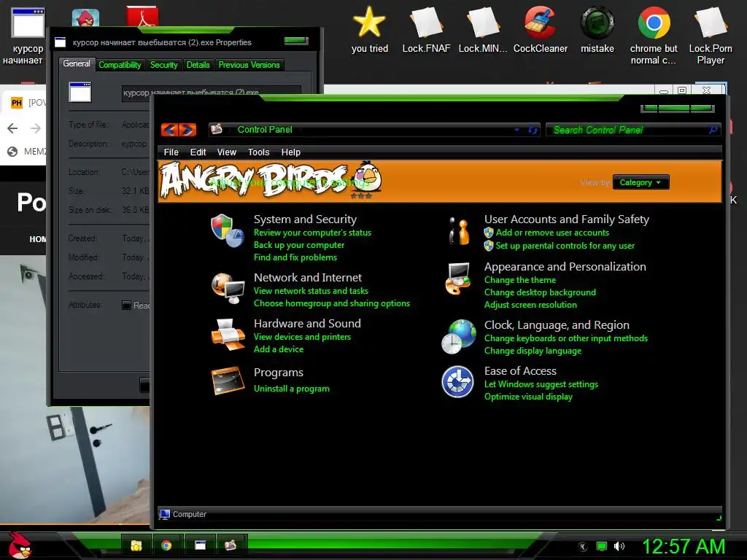Switch to Control Panel taskbar icon
The height and width of the screenshot is (560, 747).
click(231, 545)
